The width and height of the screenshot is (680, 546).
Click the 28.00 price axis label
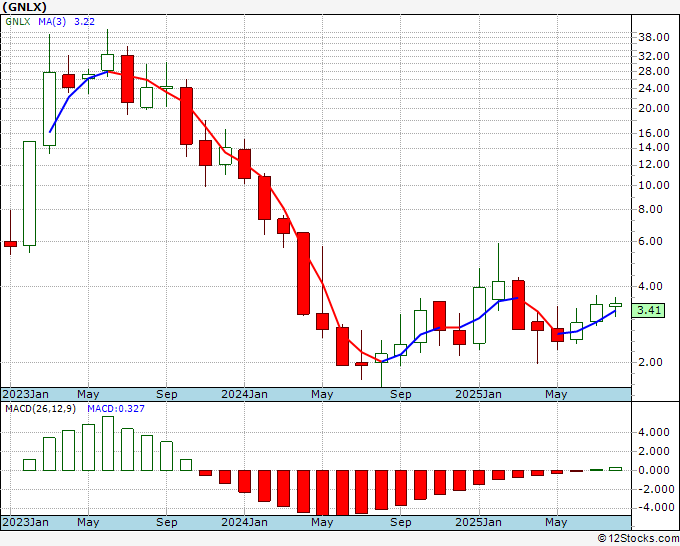654,71
